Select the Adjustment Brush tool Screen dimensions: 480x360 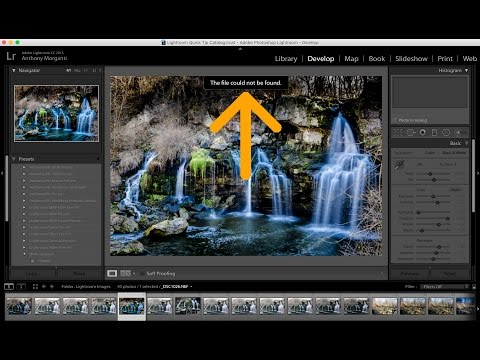(461, 133)
